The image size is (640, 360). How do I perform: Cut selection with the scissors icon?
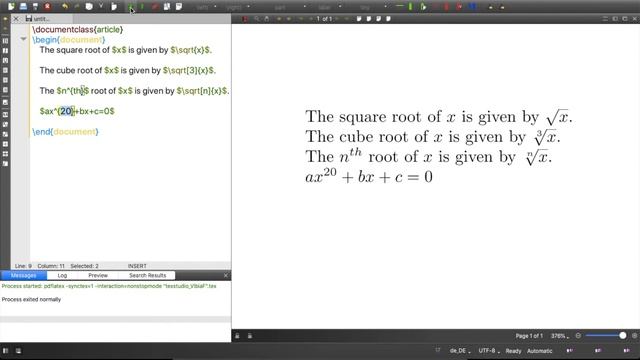(101, 7)
